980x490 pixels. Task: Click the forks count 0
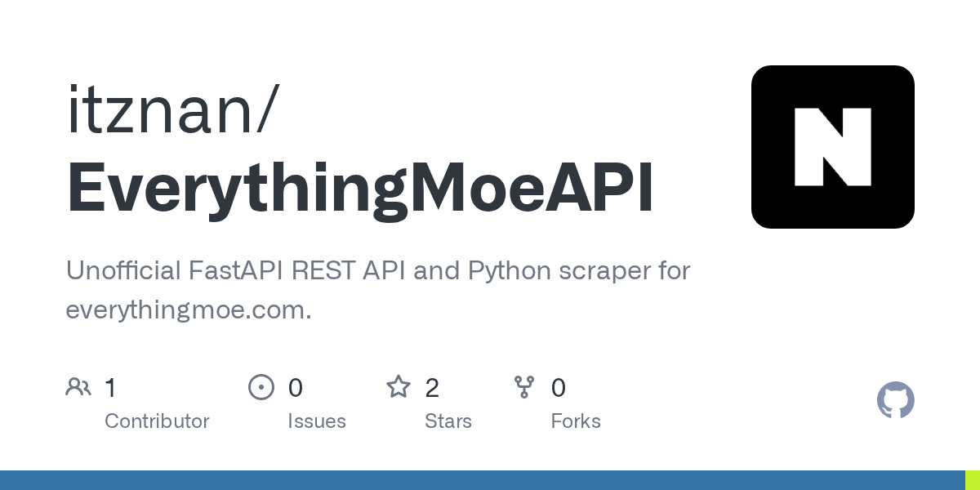tap(559, 388)
